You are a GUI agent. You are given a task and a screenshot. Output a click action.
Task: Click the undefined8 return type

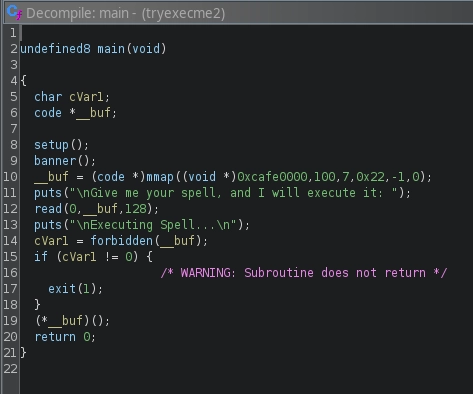(55, 49)
